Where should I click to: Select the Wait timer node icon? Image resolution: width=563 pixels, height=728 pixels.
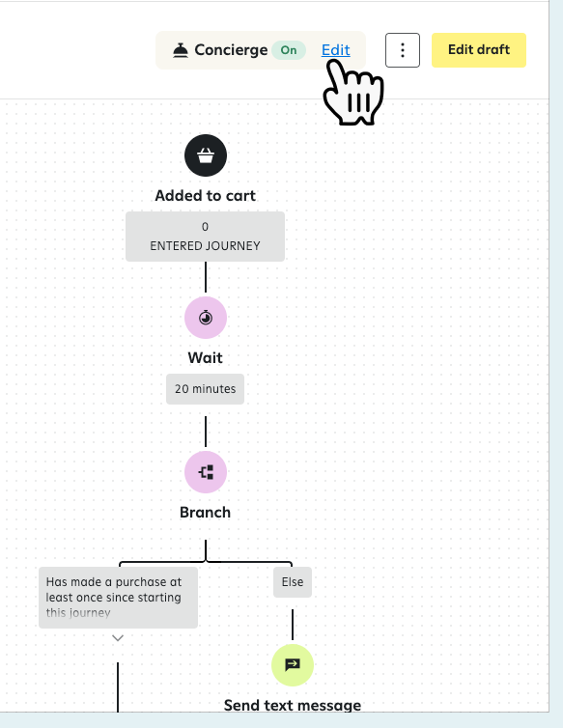[206, 318]
